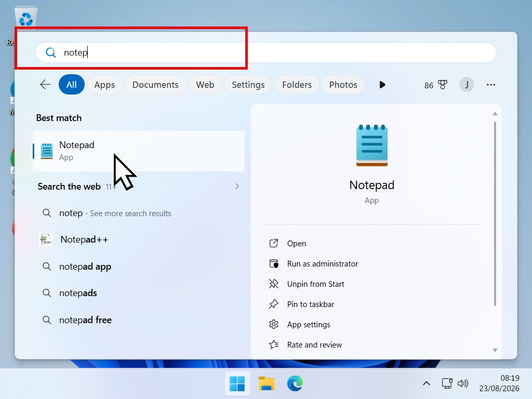This screenshot has height=399, width=532.
Task: Select 'notep - See more search results'
Action: coord(139,213)
